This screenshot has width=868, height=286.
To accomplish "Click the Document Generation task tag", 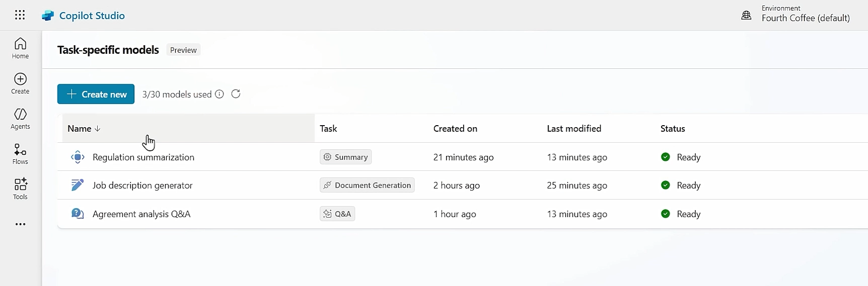I will pos(367,185).
